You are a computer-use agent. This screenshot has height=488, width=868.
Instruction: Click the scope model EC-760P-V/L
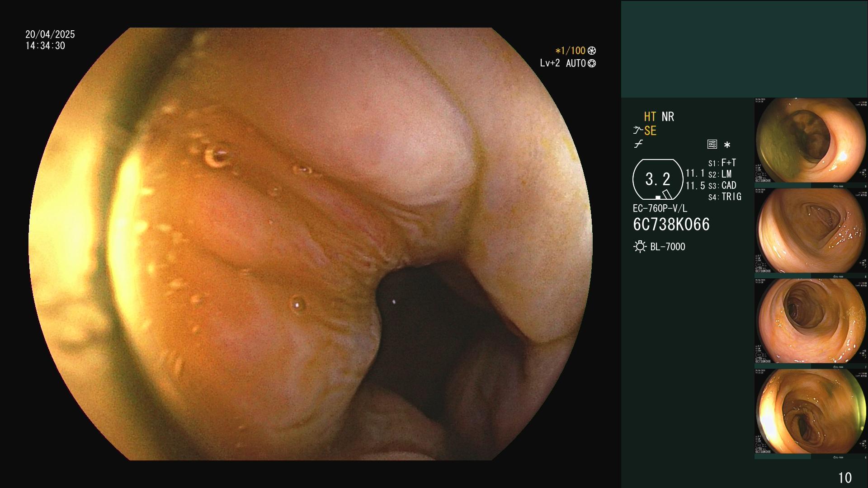pyautogui.click(x=660, y=208)
